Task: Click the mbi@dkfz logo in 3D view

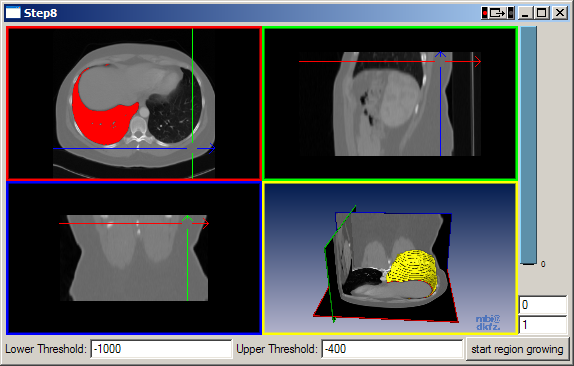Action: pos(488,322)
